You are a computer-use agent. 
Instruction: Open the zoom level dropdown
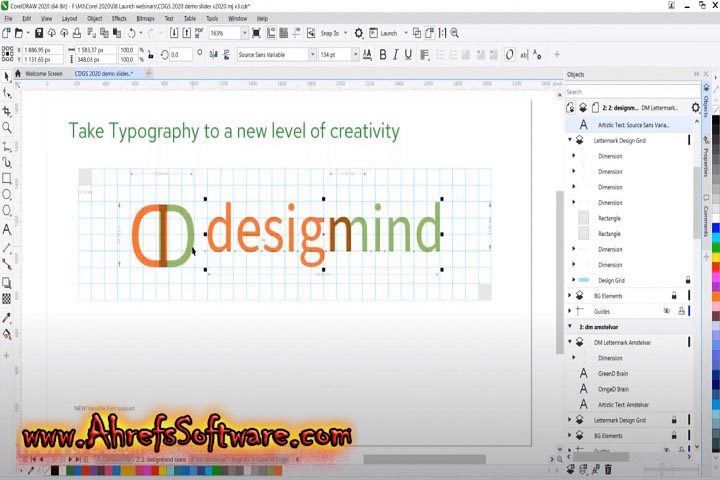244,33
